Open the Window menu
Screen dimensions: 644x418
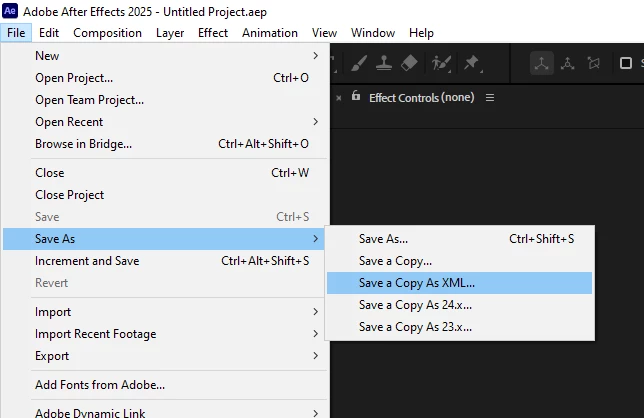tap(373, 33)
